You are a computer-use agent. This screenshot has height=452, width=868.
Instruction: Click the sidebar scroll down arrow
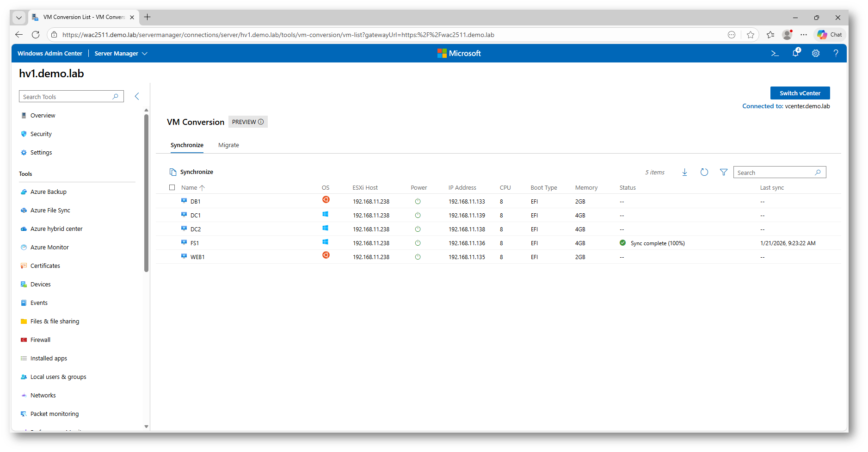146,427
